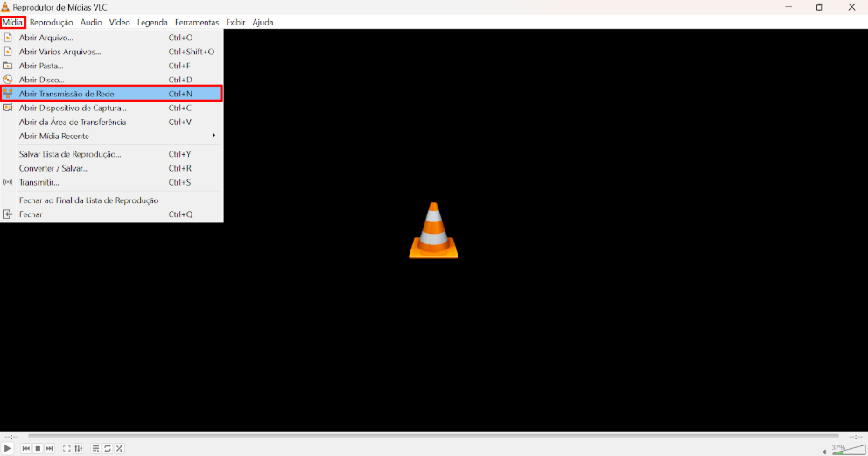868x456 pixels.
Task: Stop playback with the square button
Action: coord(38,448)
